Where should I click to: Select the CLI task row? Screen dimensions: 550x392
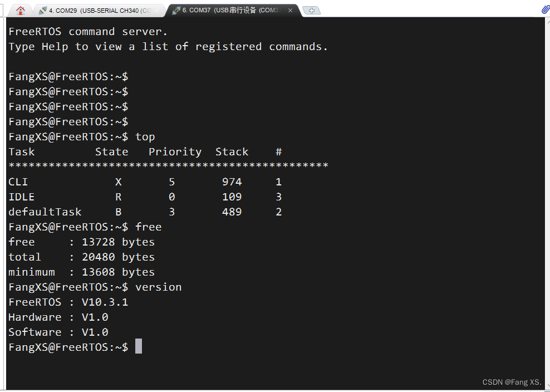coord(17,182)
